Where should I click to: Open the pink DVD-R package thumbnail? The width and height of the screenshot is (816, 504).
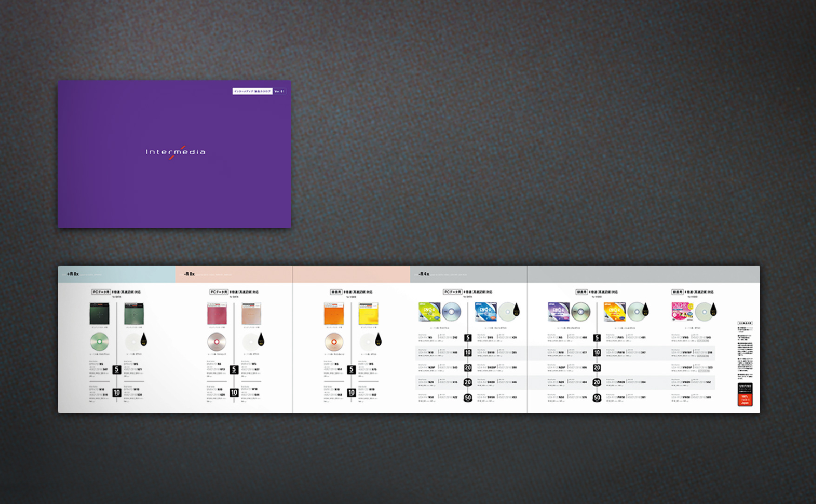(x=683, y=312)
